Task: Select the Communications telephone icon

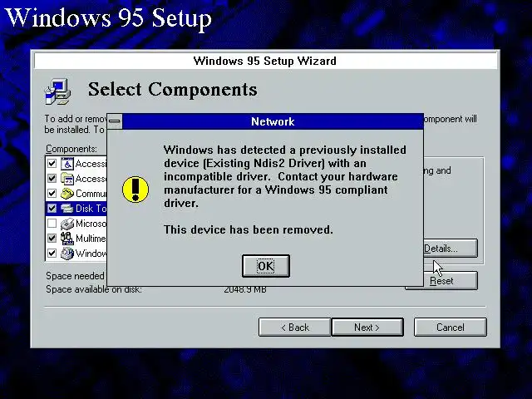Action: coord(67,194)
